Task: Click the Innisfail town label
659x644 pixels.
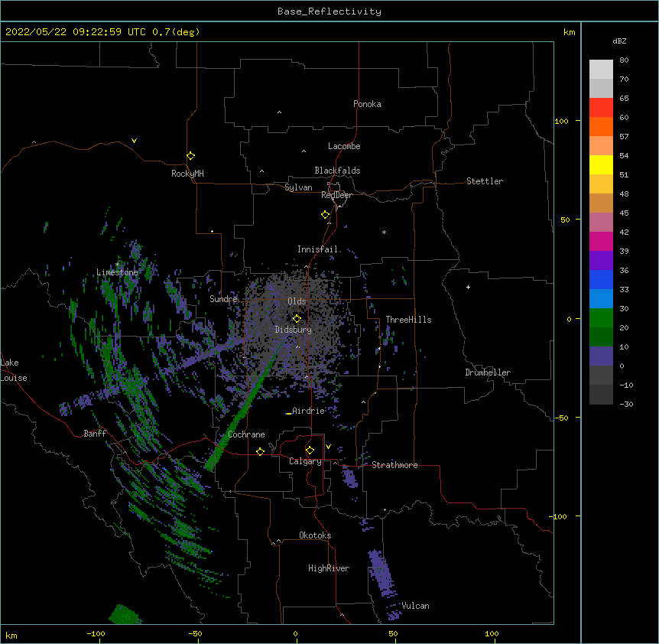Action: pos(317,249)
